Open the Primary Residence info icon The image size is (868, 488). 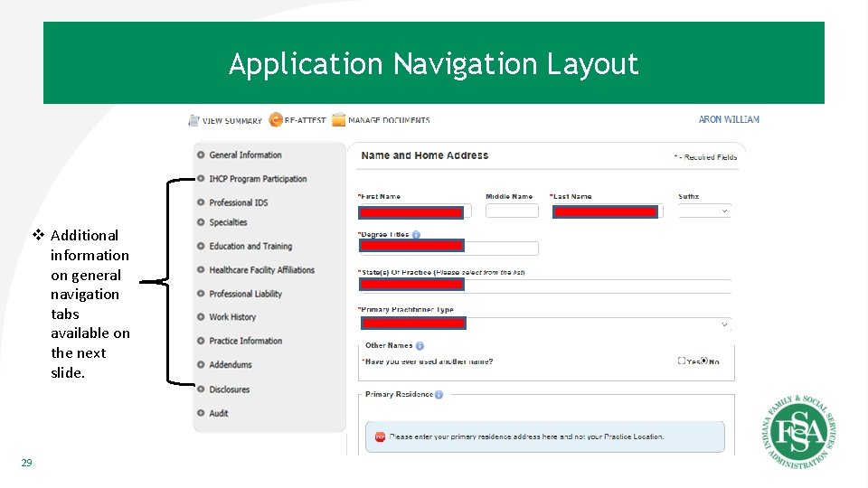tap(439, 395)
